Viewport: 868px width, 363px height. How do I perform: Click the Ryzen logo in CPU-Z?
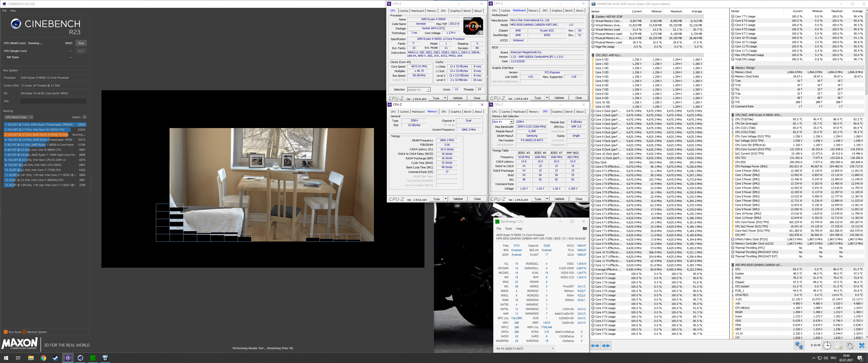pos(473,26)
